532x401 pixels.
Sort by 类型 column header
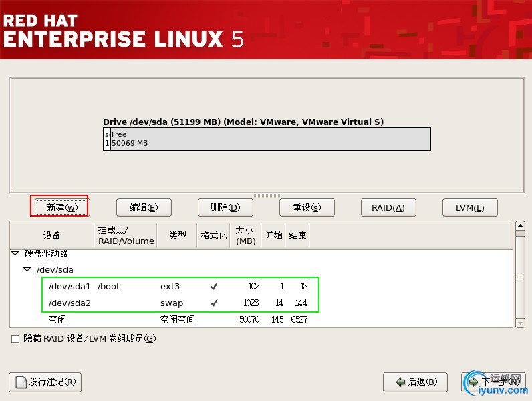point(177,235)
